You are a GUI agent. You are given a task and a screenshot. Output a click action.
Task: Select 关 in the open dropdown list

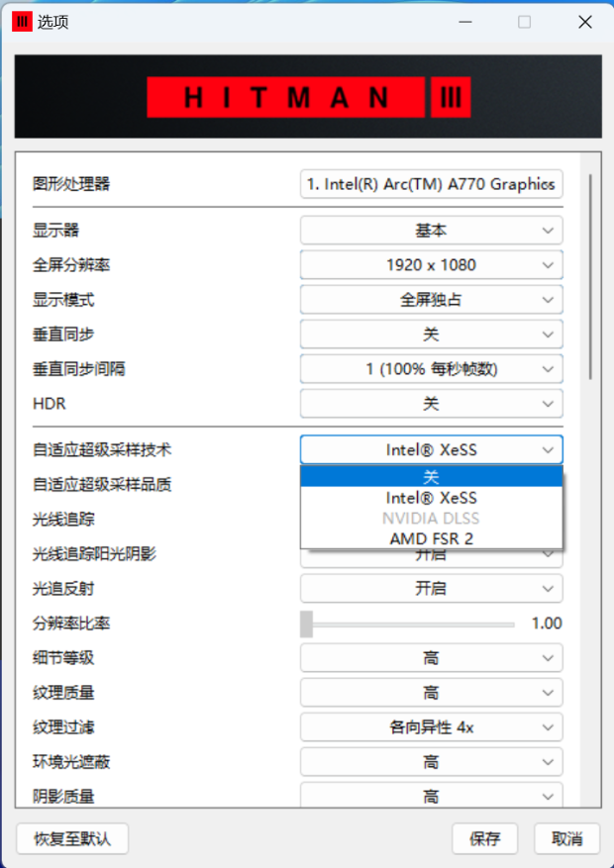432,477
